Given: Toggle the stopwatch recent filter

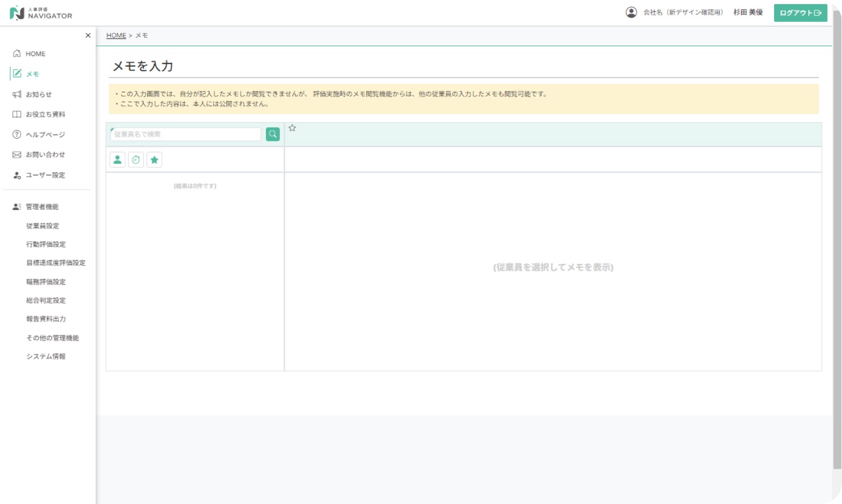Looking at the screenshot, I should (136, 160).
